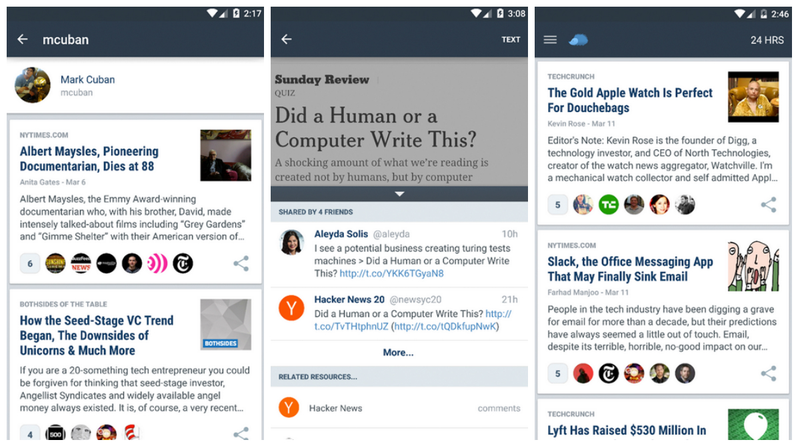This screenshot has width=800, height=448.
Task: Change the 24 HRS time filter
Action: pyautogui.click(x=767, y=40)
